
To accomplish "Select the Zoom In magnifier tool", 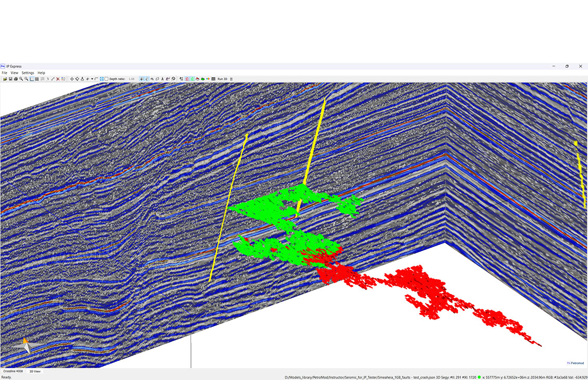I will pos(21,79).
